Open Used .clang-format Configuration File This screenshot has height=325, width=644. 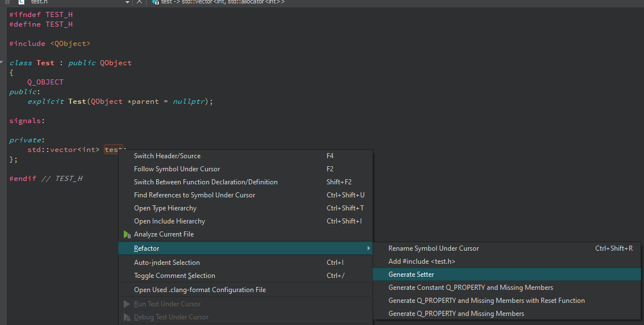point(199,290)
